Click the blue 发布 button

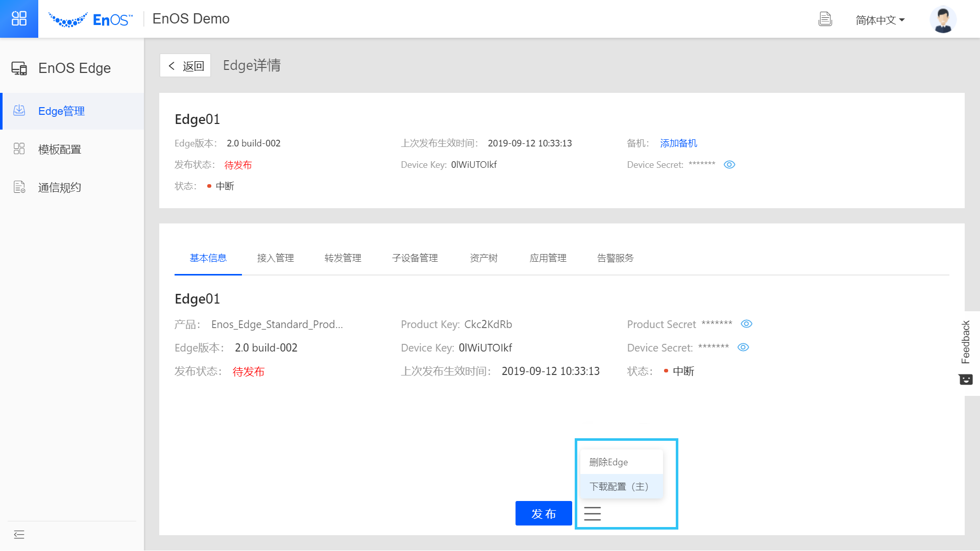pos(544,513)
